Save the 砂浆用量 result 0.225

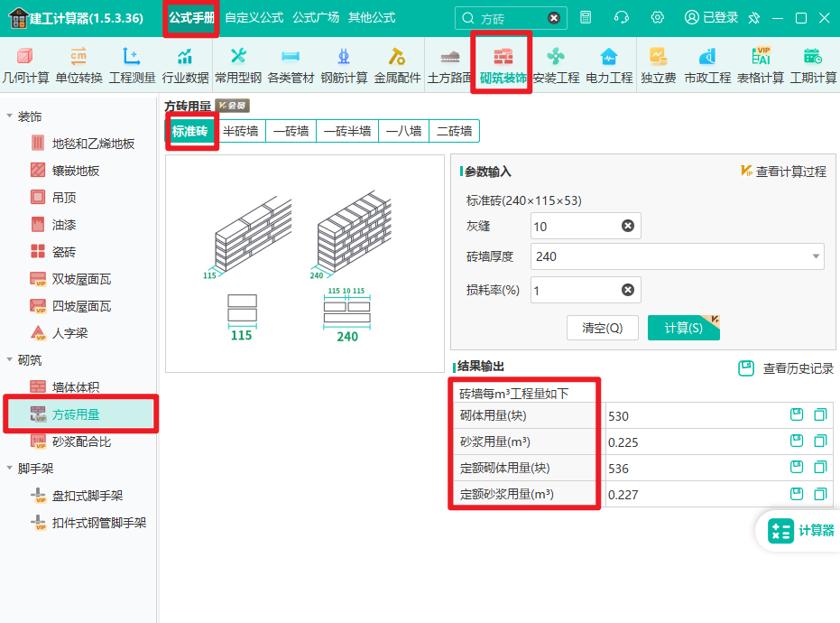click(x=797, y=441)
